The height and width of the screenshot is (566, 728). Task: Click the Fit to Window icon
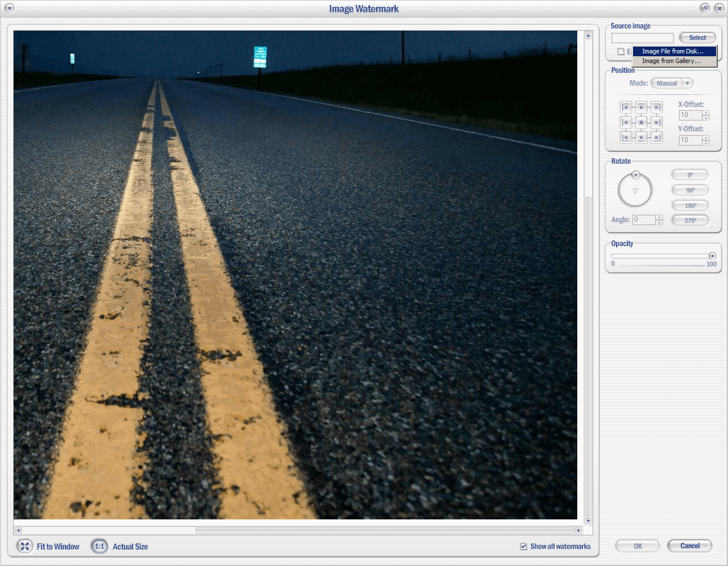coord(24,546)
